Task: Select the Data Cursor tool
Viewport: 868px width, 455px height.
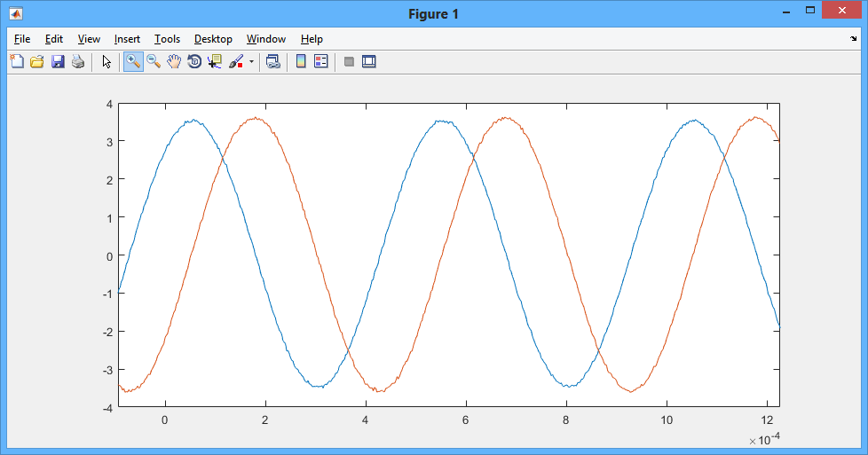Action: click(x=215, y=61)
